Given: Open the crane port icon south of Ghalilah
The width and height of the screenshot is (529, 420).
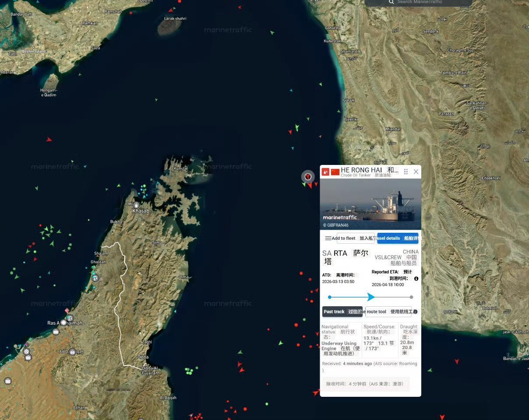Looking at the screenshot, I should click(95, 278).
